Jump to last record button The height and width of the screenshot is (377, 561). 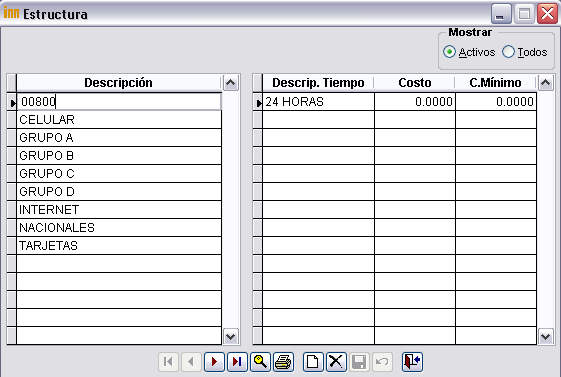point(237,362)
